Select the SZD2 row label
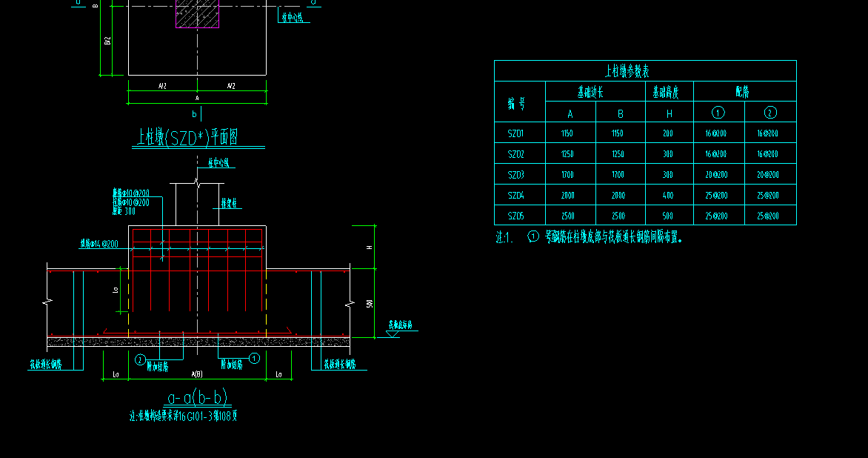This screenshot has height=458, width=868. 515,154
